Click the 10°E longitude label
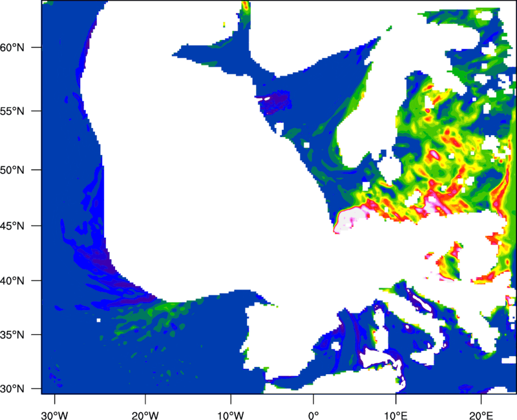The height and width of the screenshot is (420, 517). click(396, 415)
